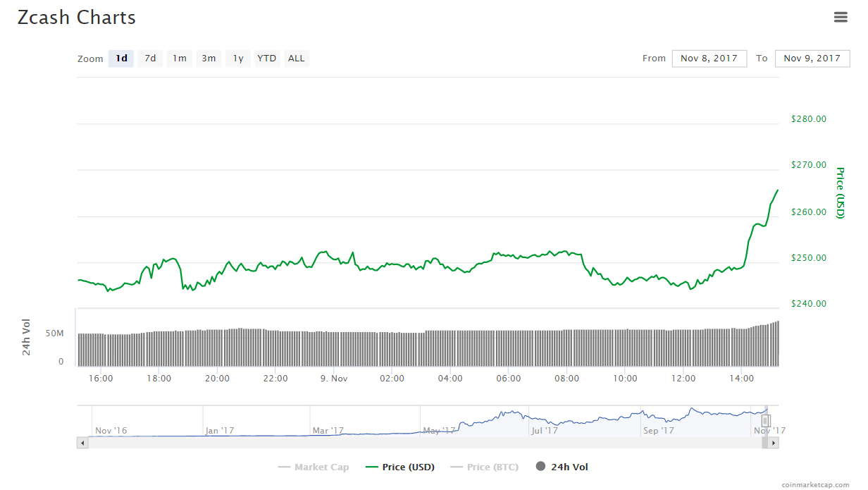
Task: Select the ALL zoom range
Action: (x=296, y=59)
